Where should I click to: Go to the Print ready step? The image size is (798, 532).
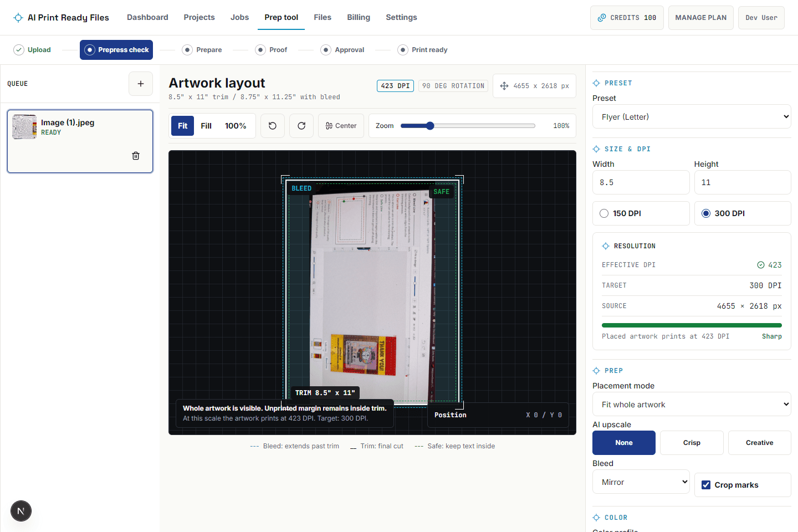click(x=423, y=50)
